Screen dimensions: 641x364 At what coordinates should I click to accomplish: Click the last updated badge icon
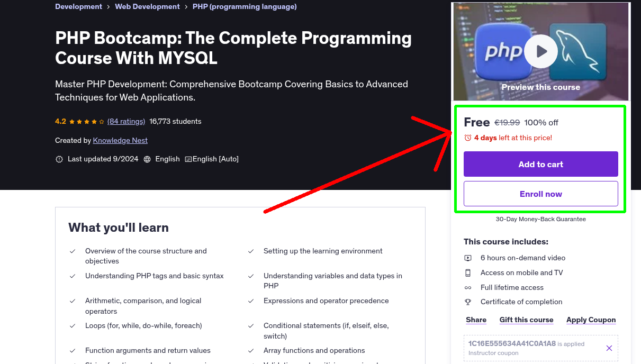[x=59, y=159]
